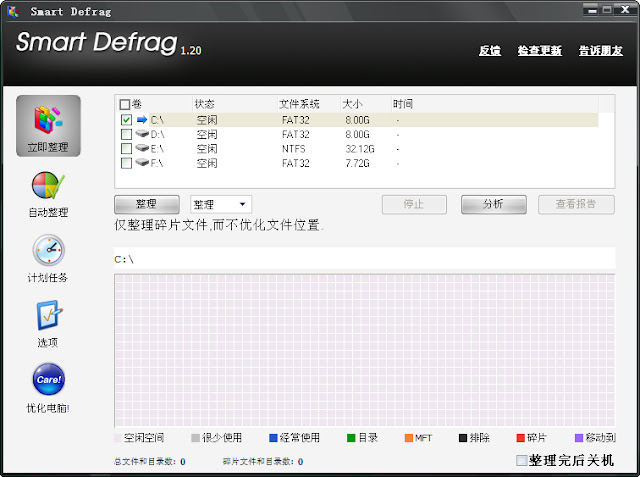Open the 选项 options section
Viewport: 640px width, 477px height.
point(48,324)
